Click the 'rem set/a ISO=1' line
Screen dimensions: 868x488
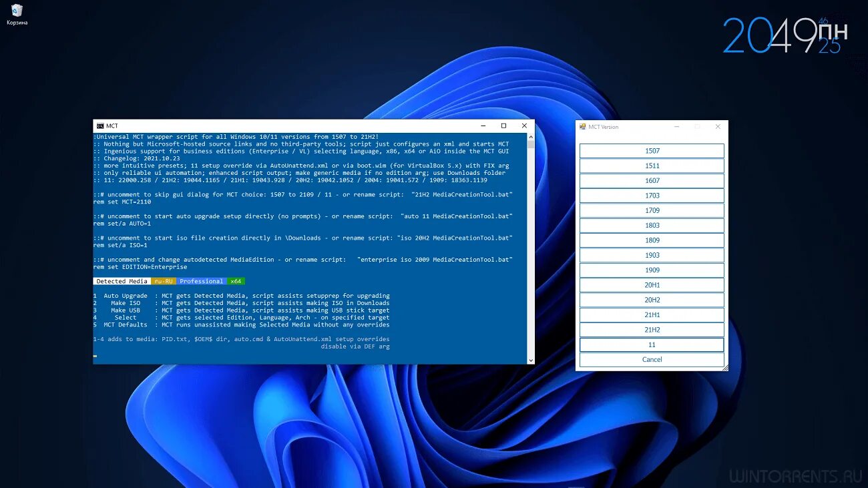120,245
